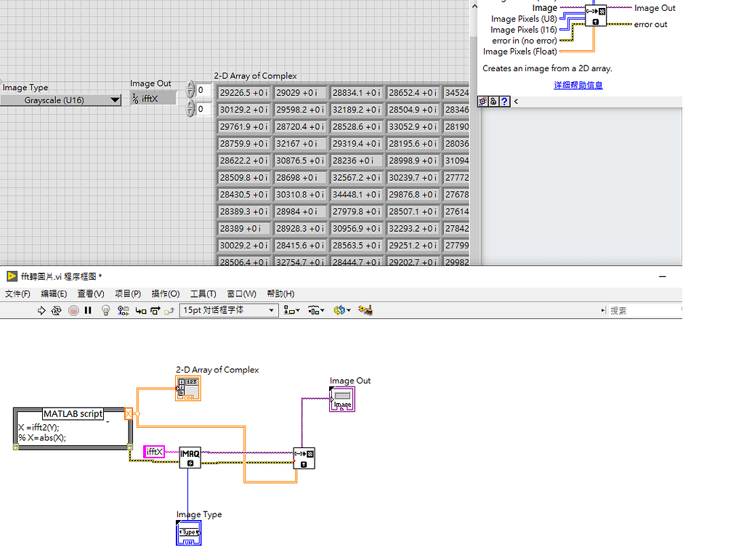Toggle the Context Help lock button
Viewport: 744px width, 560px height.
point(493,102)
